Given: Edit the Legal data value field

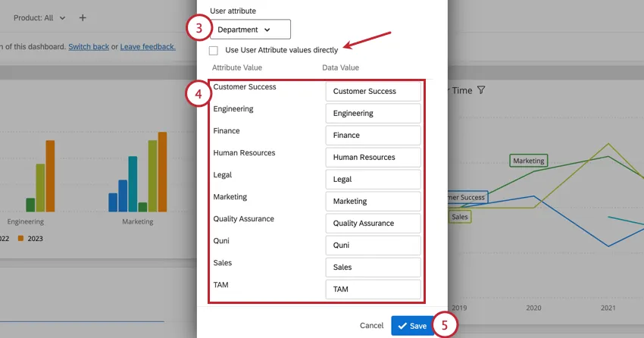Looking at the screenshot, I should click(373, 179).
